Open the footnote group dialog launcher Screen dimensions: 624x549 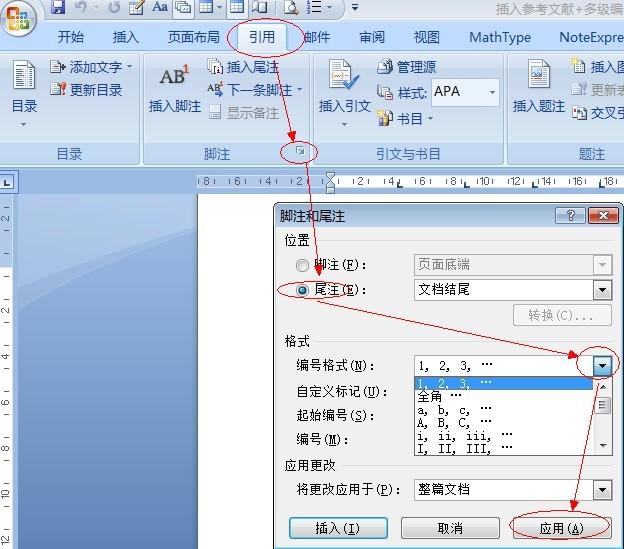(298, 152)
